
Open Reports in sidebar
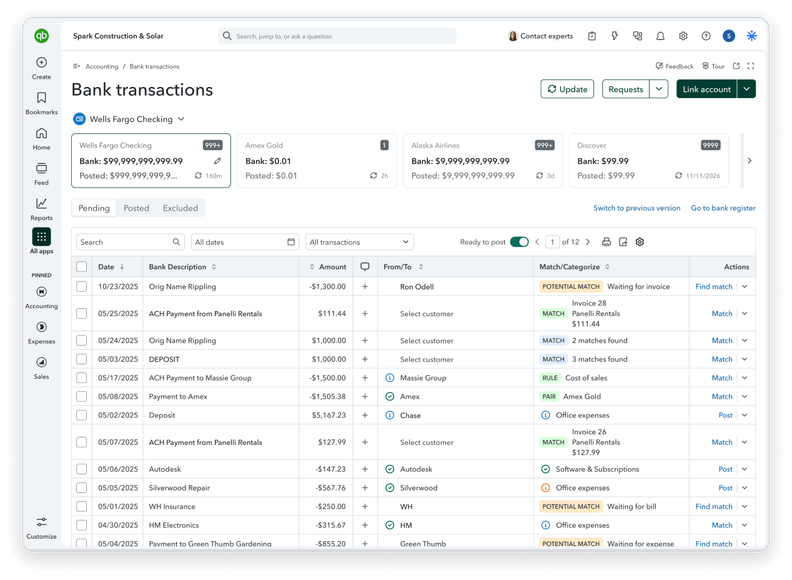tap(41, 209)
